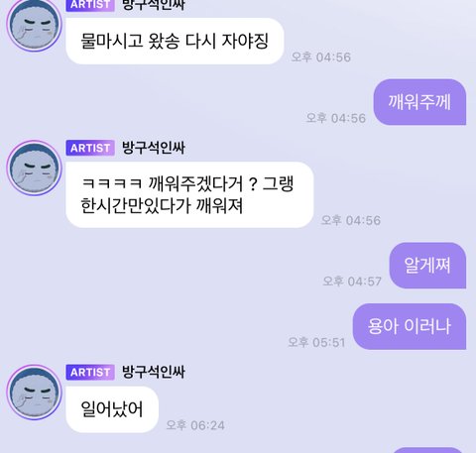Select the purple 깨워주께 message bubble
Viewport: 476px width, 453px height.
[419, 102]
